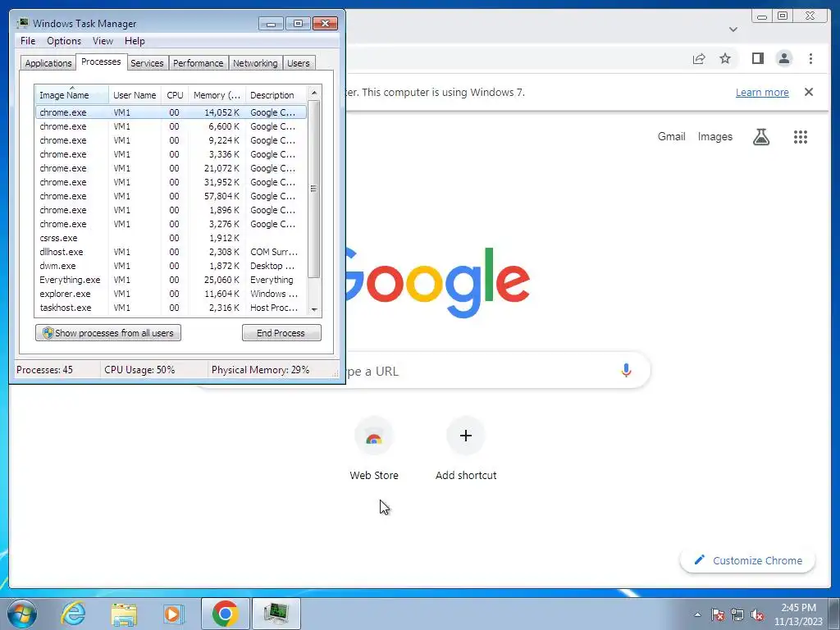Viewport: 840px width, 630px height.
Task: Start voice search with microphone icon
Action: 626,370
